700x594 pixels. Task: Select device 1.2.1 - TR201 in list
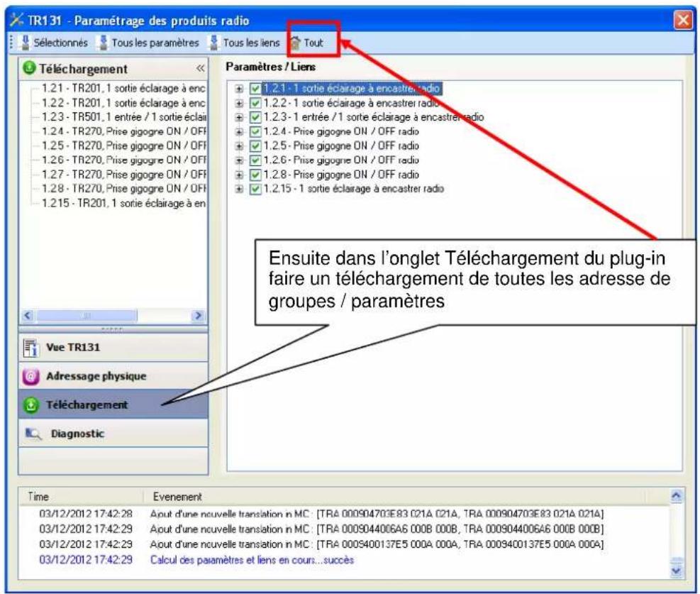(123, 89)
